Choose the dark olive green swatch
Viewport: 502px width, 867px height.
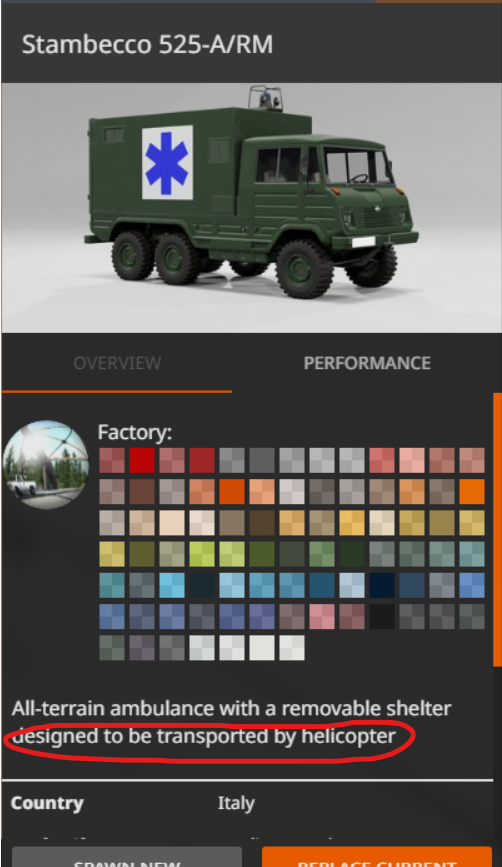[x=142, y=554]
